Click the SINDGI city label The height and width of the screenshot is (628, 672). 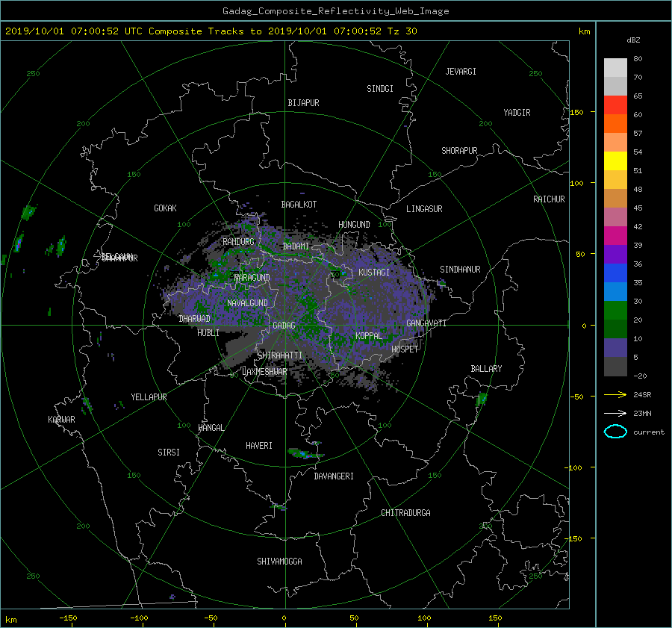tap(380, 89)
